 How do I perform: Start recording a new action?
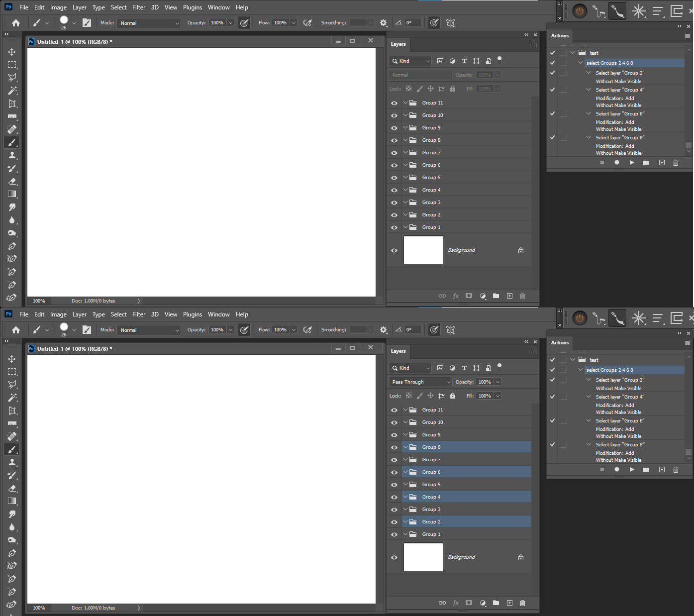[617, 162]
